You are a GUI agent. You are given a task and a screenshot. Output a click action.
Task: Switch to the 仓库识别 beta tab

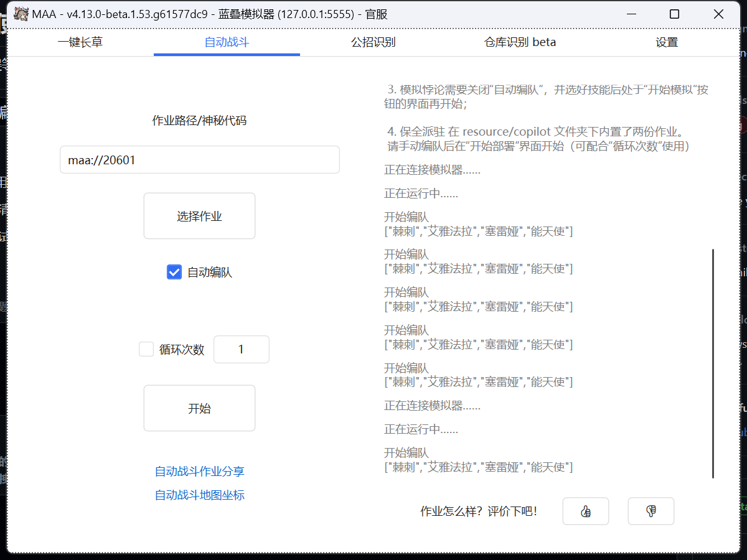520,42
